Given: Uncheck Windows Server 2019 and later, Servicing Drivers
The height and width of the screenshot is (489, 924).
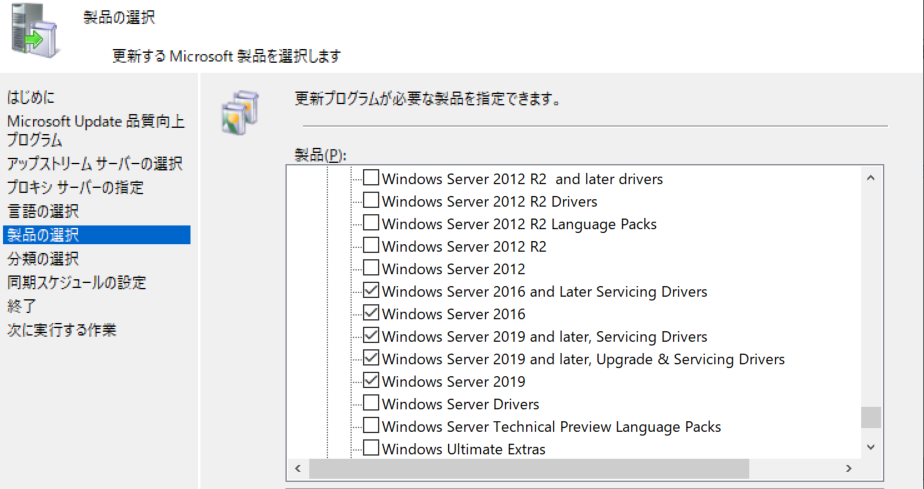Looking at the screenshot, I should 371,336.
